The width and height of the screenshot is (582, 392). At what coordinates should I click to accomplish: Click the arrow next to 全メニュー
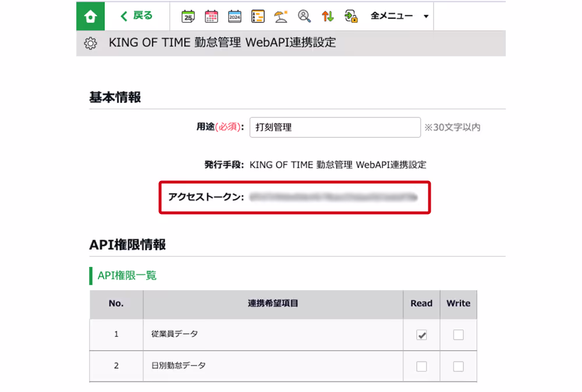coord(426,16)
